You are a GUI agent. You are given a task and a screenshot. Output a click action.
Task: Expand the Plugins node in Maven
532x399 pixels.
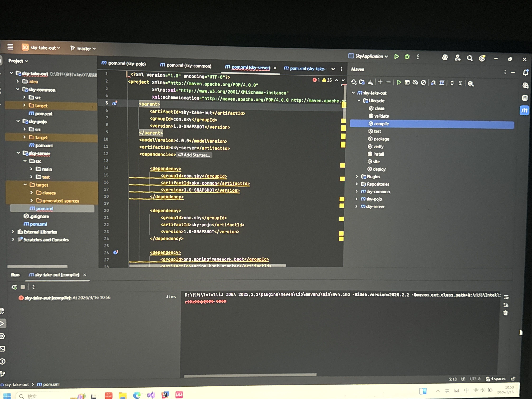click(x=357, y=177)
